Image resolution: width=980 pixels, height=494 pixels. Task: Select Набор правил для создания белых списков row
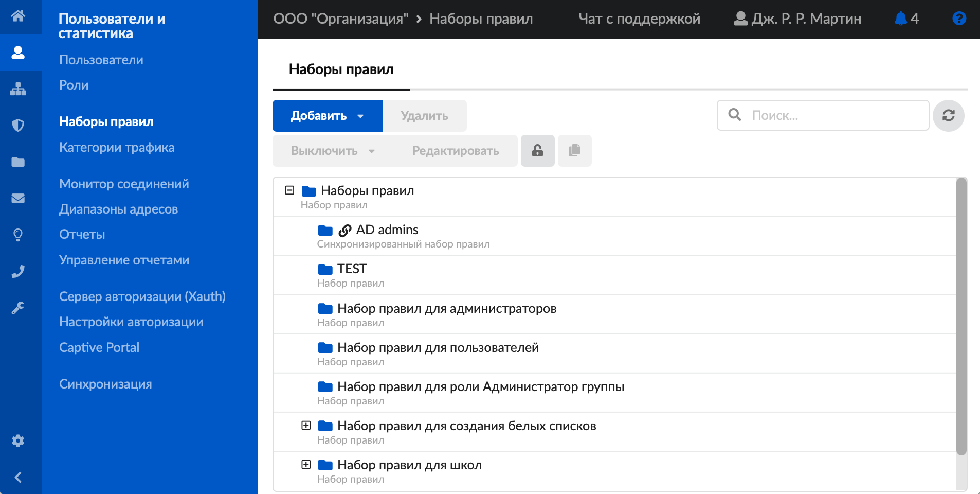pos(614,432)
